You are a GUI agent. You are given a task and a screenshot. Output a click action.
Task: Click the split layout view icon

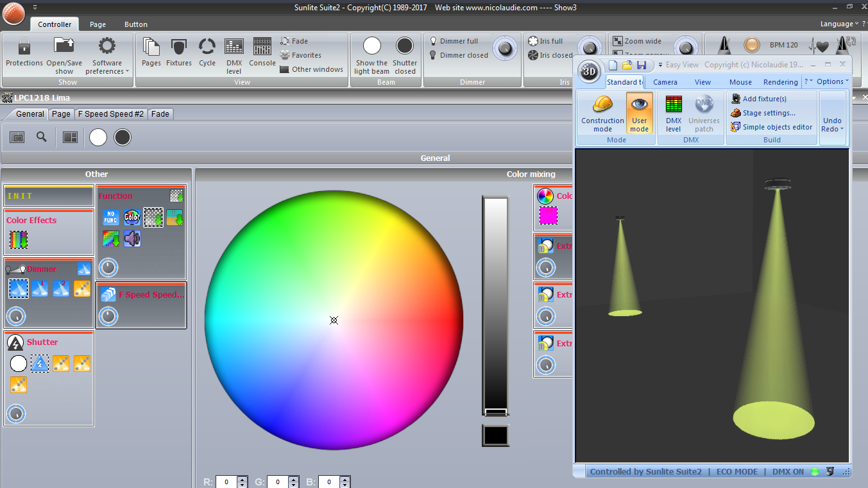(x=70, y=137)
